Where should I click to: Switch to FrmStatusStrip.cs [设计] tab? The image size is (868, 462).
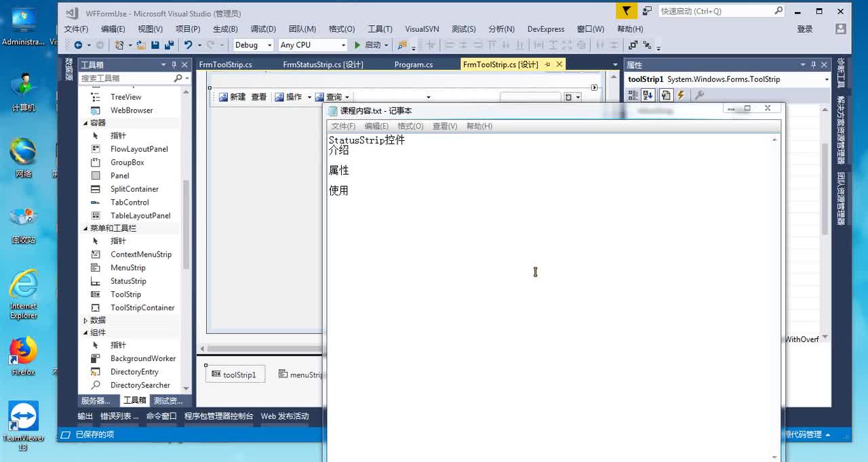[x=323, y=65]
